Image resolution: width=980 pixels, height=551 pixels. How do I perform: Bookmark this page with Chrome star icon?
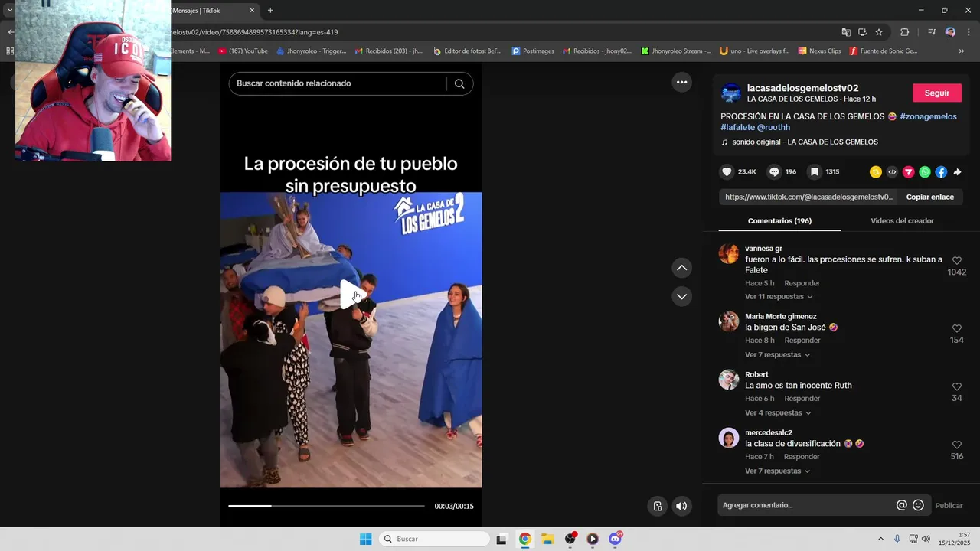(x=879, y=32)
